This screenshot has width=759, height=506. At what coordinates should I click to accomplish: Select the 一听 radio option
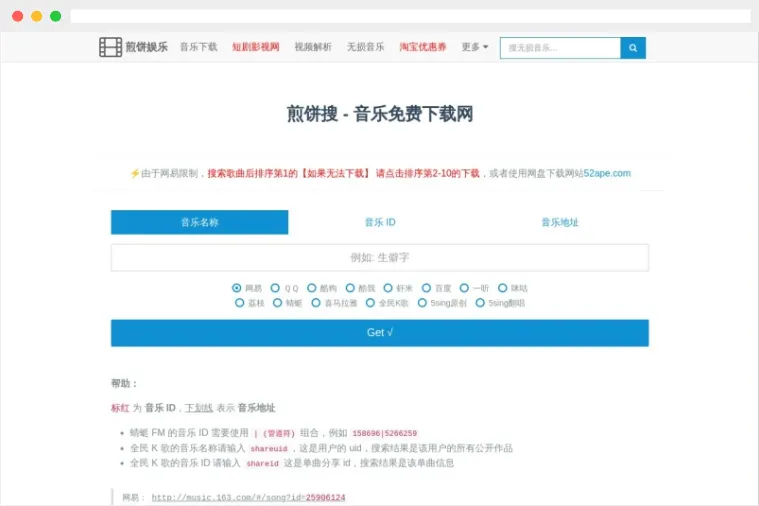(x=464, y=288)
